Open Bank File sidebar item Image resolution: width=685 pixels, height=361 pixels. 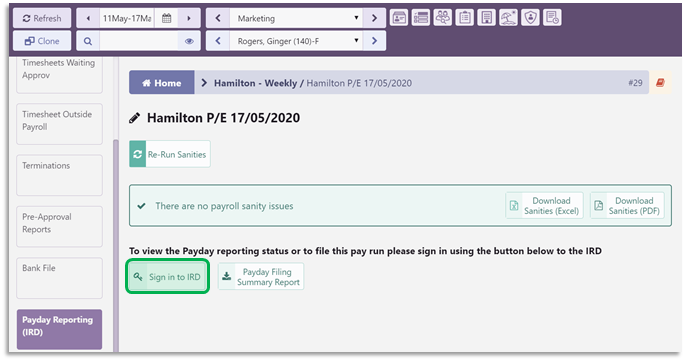pos(59,278)
